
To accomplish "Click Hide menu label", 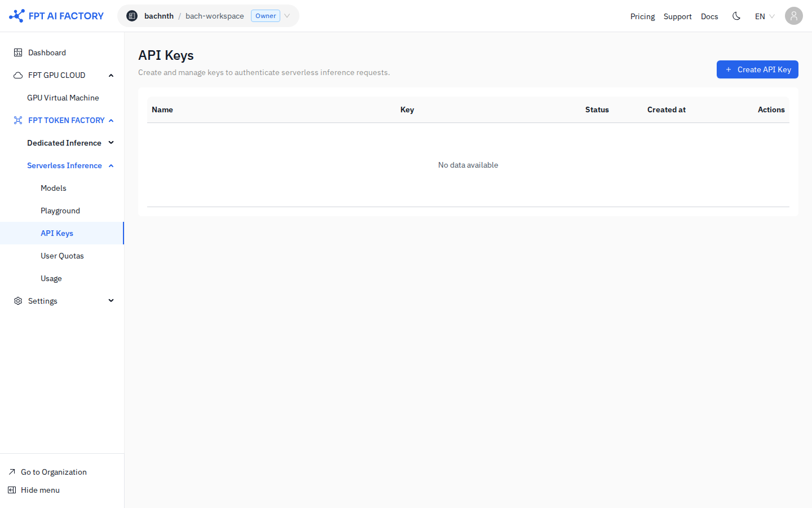I will coord(40,490).
